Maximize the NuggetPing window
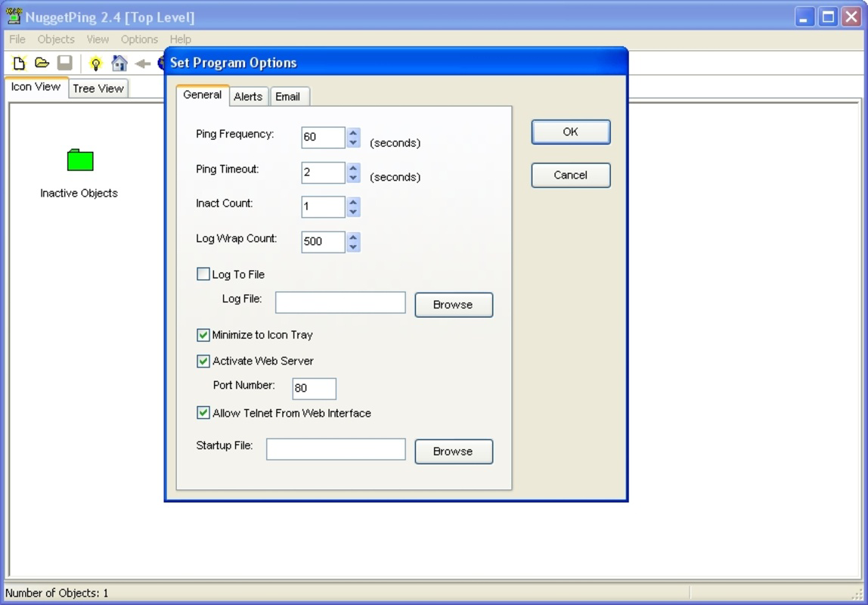The image size is (868, 605). (x=828, y=17)
